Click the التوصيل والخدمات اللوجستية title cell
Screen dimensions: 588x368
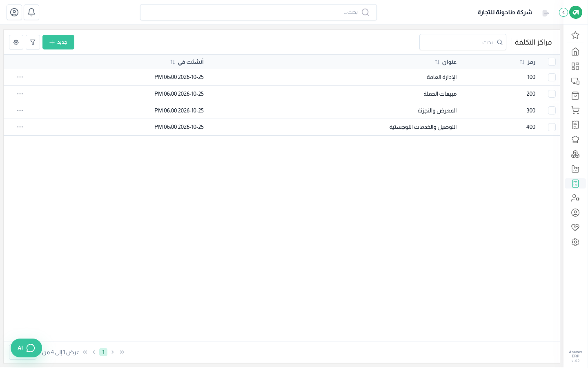coord(423,127)
